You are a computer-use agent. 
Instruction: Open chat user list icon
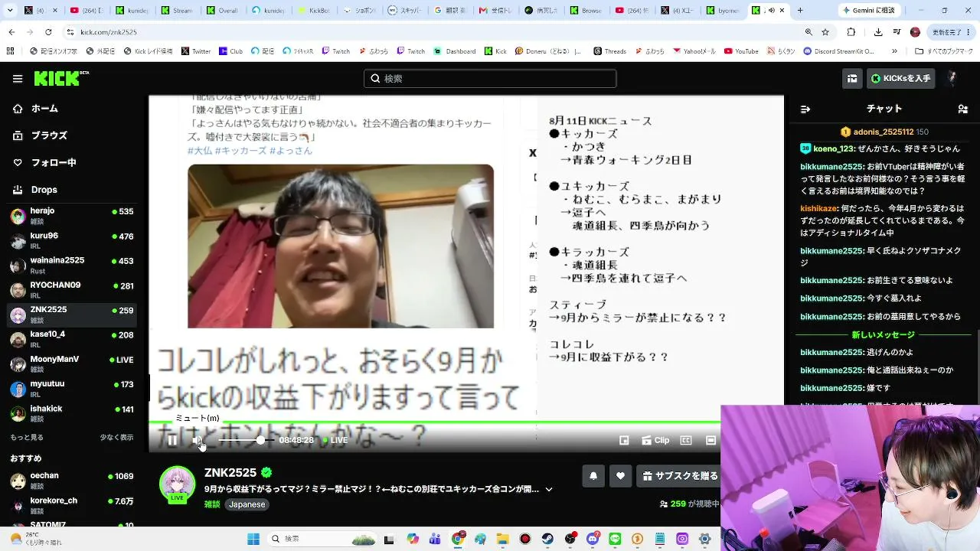pos(963,109)
